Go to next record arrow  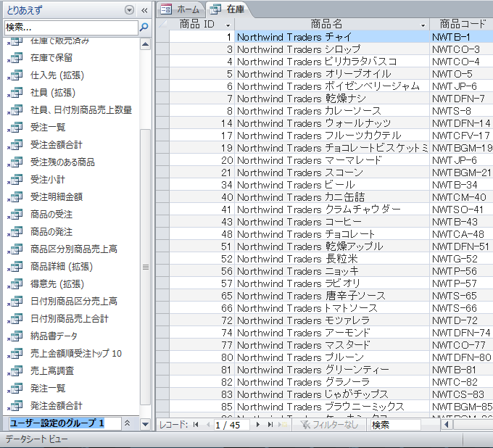coord(258,425)
